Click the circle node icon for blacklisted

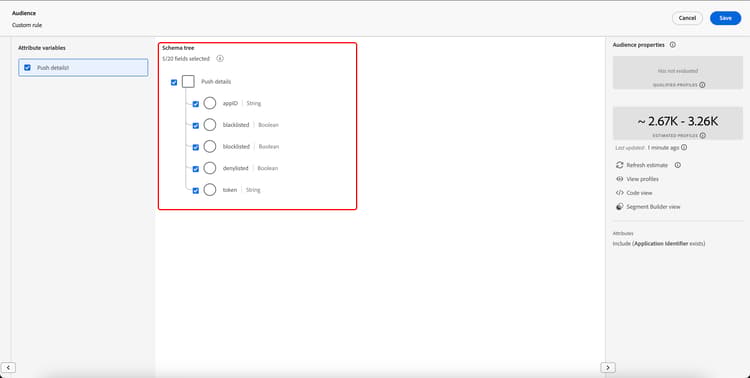[x=210, y=125]
